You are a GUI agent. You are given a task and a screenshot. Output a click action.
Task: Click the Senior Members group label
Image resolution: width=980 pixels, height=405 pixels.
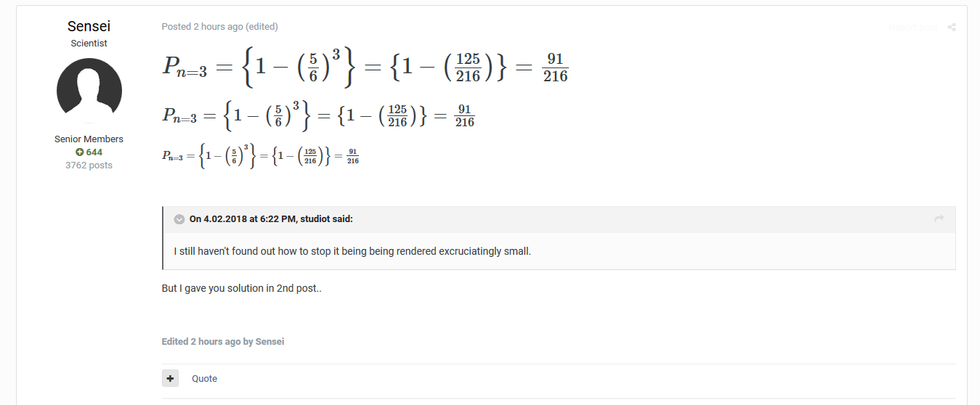click(89, 139)
